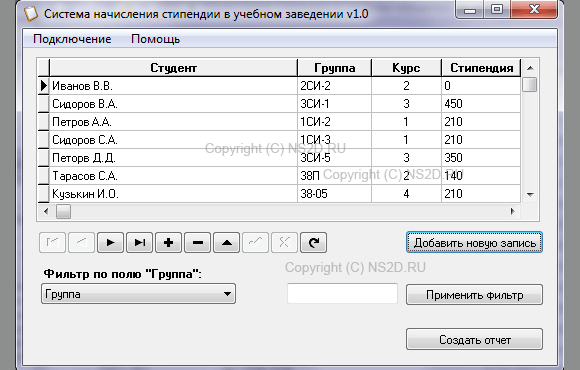This screenshot has height=370, width=580.
Task: Click stipend value 0 for Иванов
Action: tap(481, 86)
